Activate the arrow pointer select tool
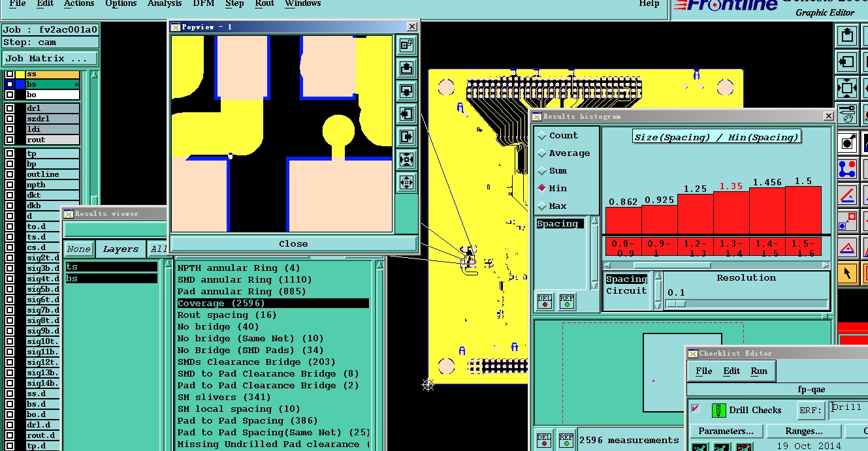Image resolution: width=868 pixels, height=451 pixels. [x=847, y=273]
